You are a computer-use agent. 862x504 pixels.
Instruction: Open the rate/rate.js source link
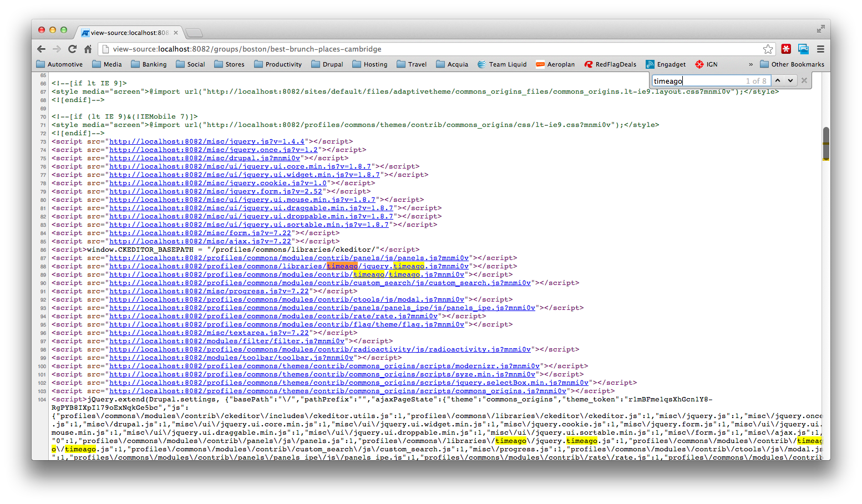273,316
